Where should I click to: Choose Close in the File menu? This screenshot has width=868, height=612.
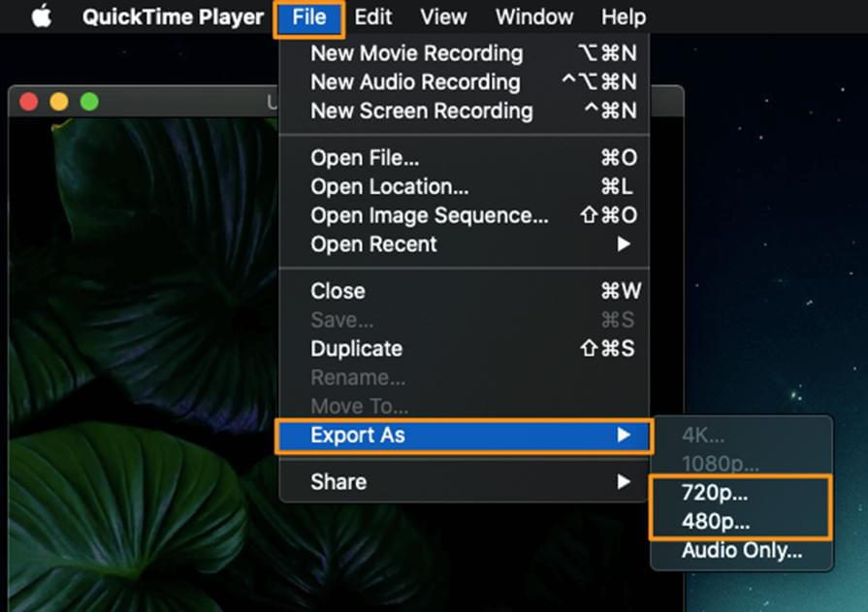pos(464,291)
